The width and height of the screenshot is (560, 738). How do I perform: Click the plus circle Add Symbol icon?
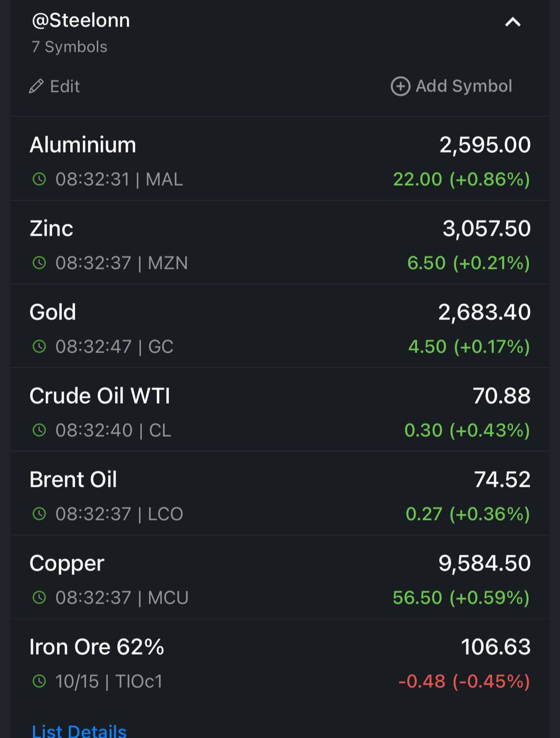click(400, 86)
